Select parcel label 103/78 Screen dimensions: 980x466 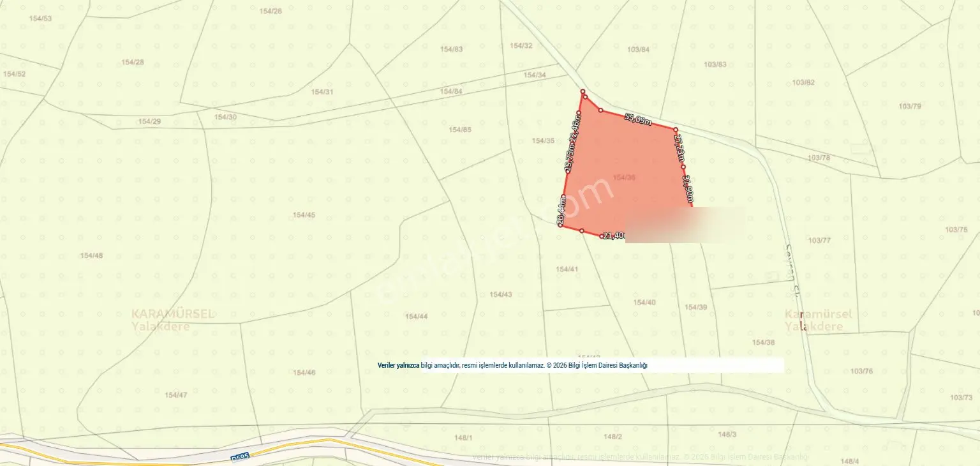tap(819, 158)
